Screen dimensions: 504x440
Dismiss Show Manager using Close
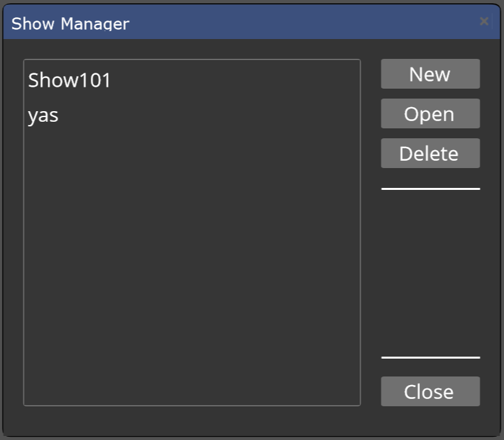click(x=430, y=392)
